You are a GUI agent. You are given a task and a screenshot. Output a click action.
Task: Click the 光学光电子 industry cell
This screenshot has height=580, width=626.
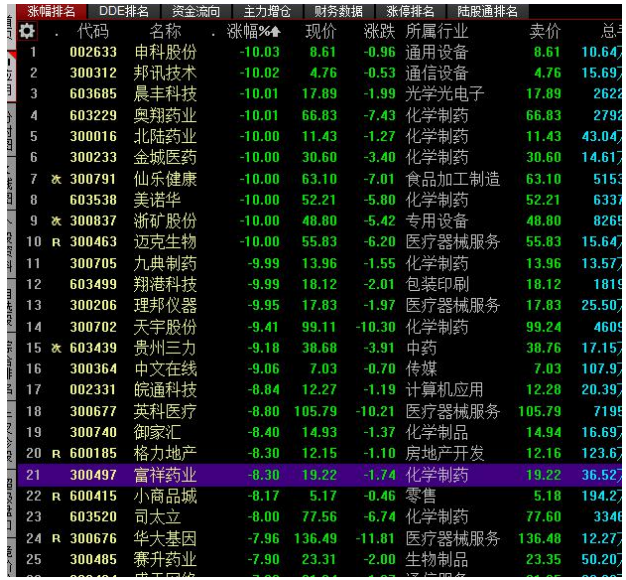445,94
